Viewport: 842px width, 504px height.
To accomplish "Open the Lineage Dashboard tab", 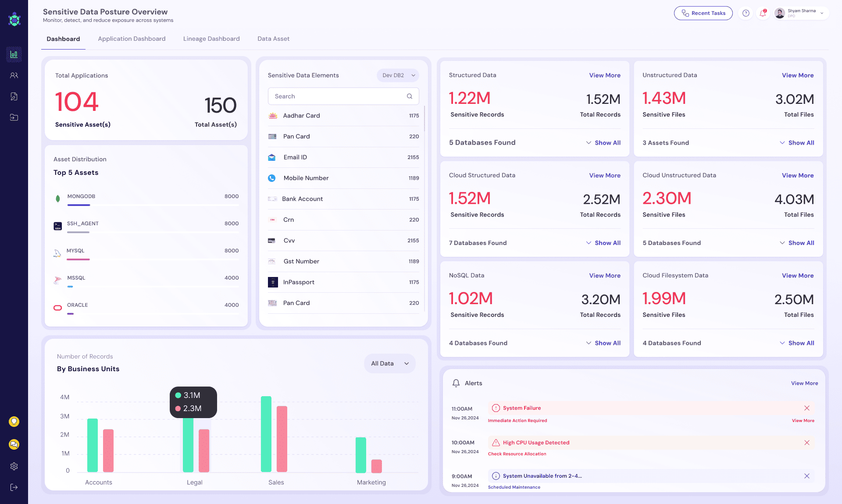I will (x=211, y=39).
